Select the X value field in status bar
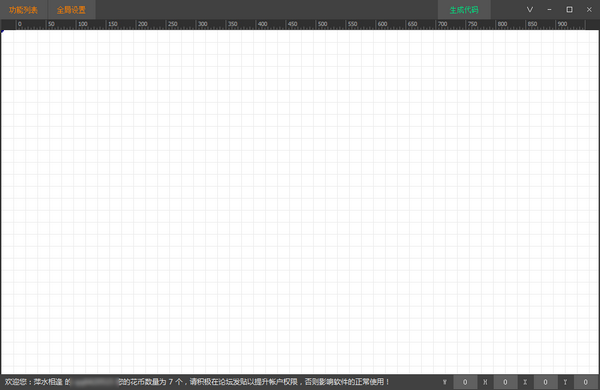Viewport: 600px width, 390px height. [x=545, y=382]
